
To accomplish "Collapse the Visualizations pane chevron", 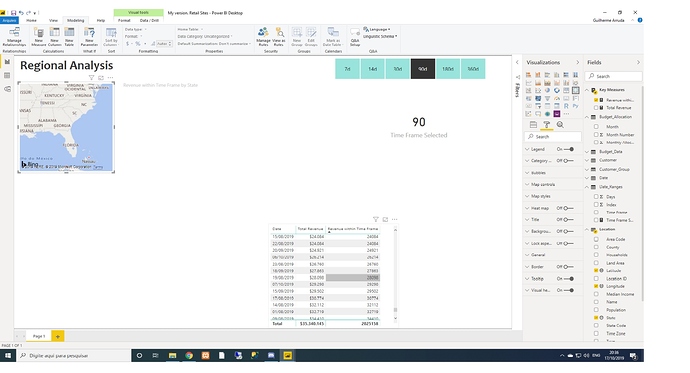I will (x=578, y=62).
